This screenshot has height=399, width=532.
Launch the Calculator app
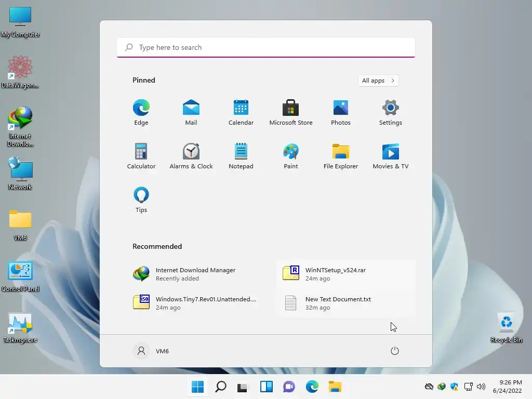coord(141,156)
